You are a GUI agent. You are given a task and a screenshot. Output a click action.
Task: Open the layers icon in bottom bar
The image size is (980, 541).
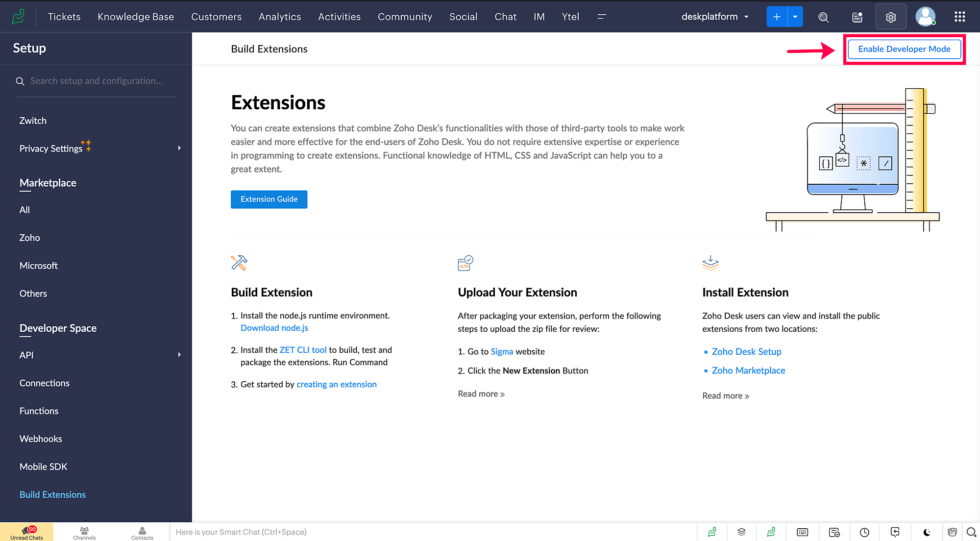pyautogui.click(x=741, y=532)
